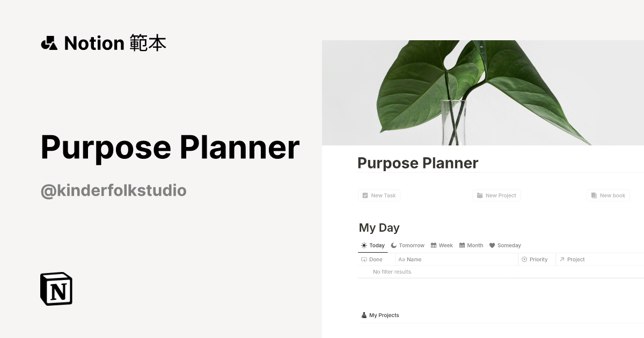Select the sun icon next to Today
The image size is (644, 338).
364,245
